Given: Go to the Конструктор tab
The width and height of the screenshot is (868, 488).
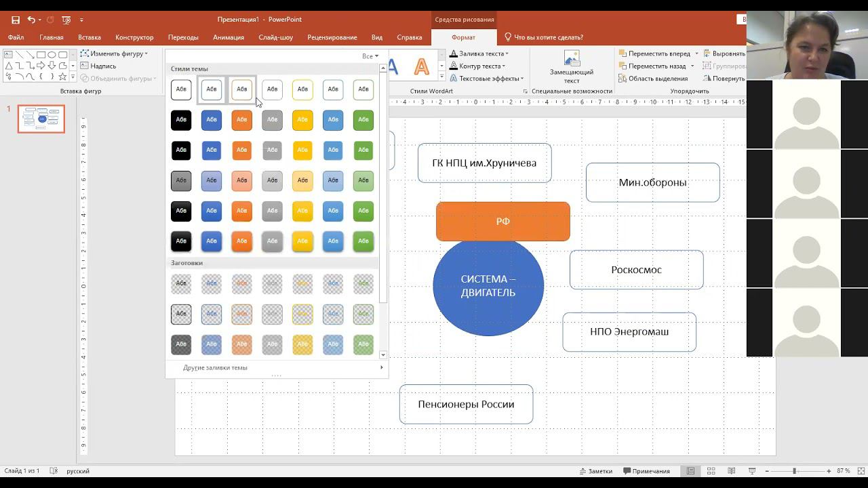Looking at the screenshot, I should [134, 37].
